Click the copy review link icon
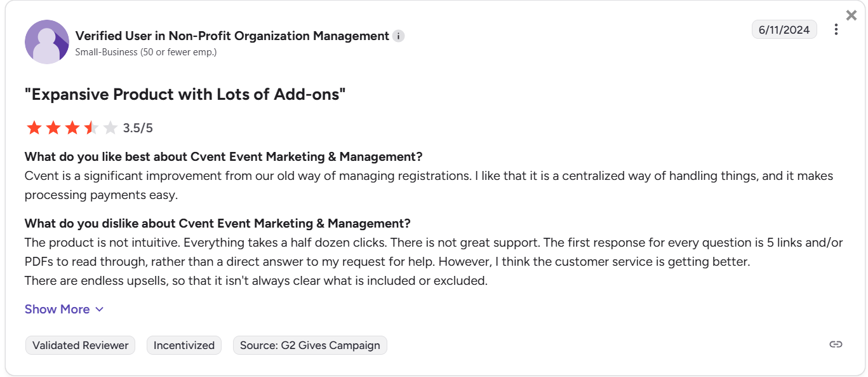The height and width of the screenshot is (377, 868). (836, 345)
